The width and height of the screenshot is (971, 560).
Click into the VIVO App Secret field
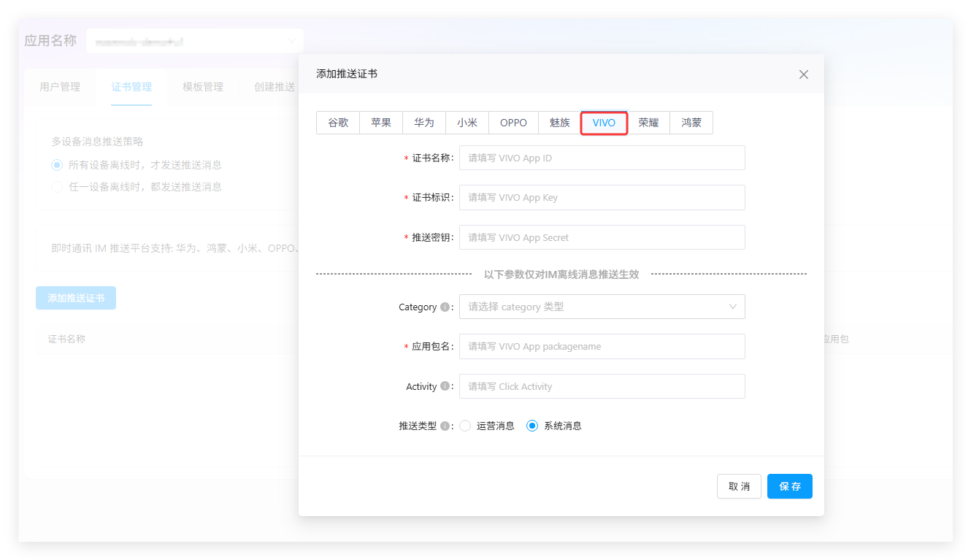point(602,237)
